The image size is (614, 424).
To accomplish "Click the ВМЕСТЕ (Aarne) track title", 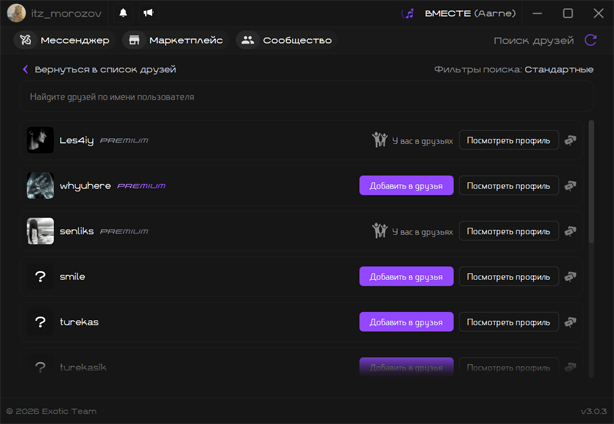I will 470,14.
